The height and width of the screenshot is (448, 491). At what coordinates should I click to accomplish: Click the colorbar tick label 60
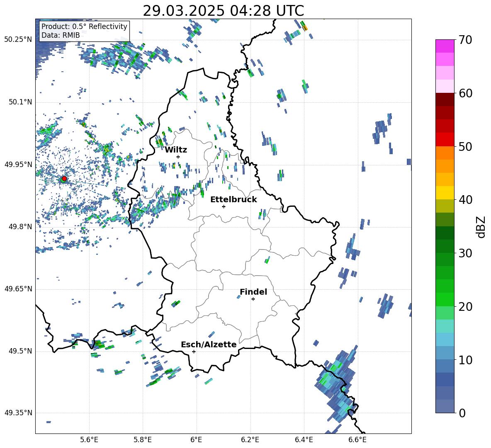(x=465, y=93)
